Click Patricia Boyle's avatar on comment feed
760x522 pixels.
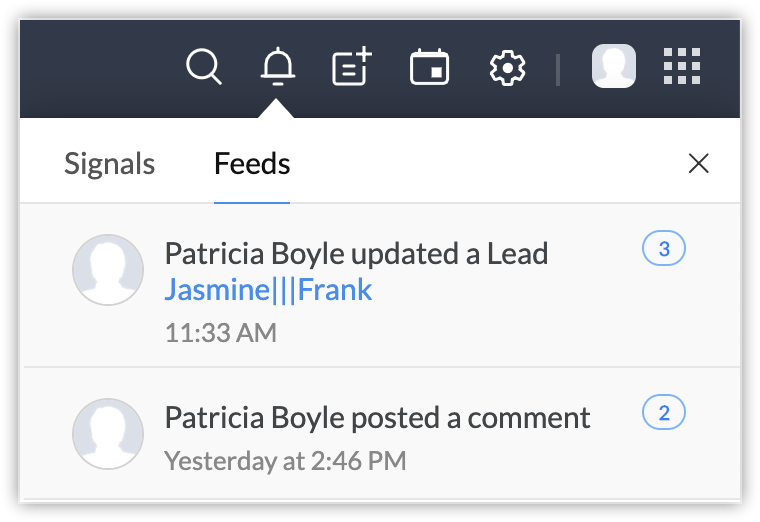point(108,434)
